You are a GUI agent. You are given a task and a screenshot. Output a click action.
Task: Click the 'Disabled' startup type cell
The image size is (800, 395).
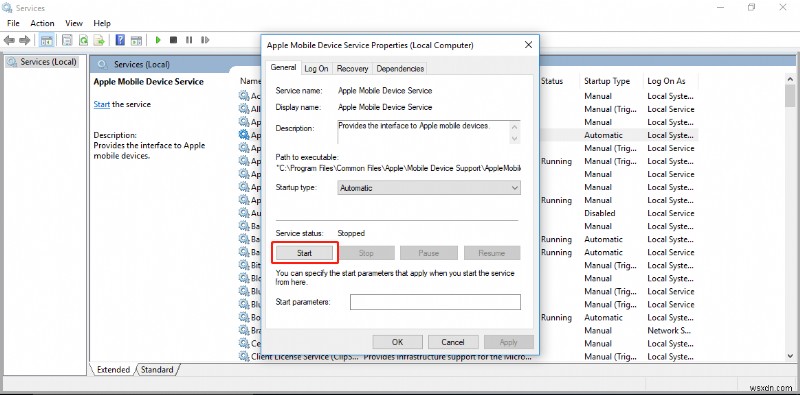[x=599, y=213]
